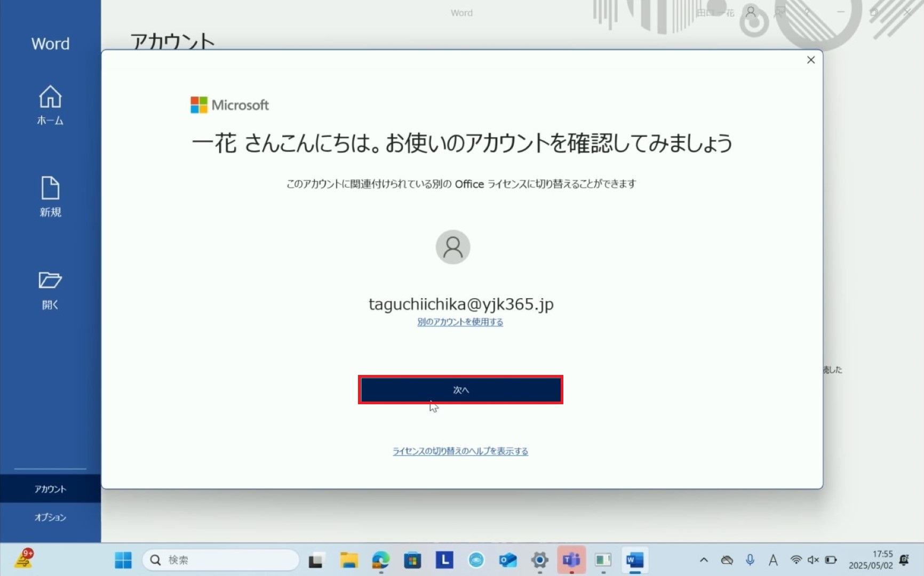This screenshot has width=924, height=576.
Task: Open the ライセンスの切り替えのヘルプを表示する link
Action: 460,451
